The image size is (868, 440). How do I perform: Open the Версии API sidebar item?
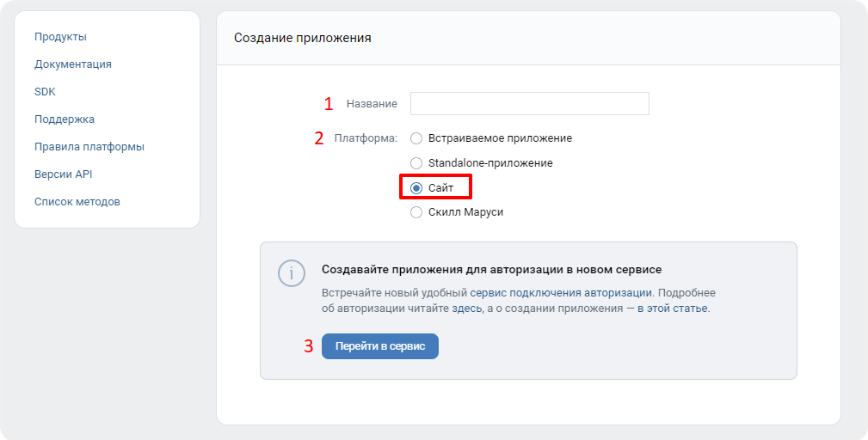click(x=63, y=174)
